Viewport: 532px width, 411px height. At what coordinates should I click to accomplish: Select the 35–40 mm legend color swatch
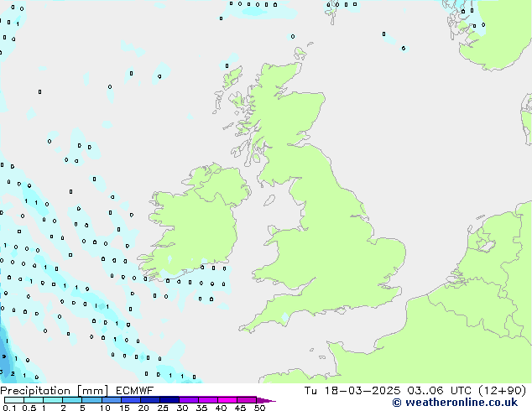coord(208,400)
